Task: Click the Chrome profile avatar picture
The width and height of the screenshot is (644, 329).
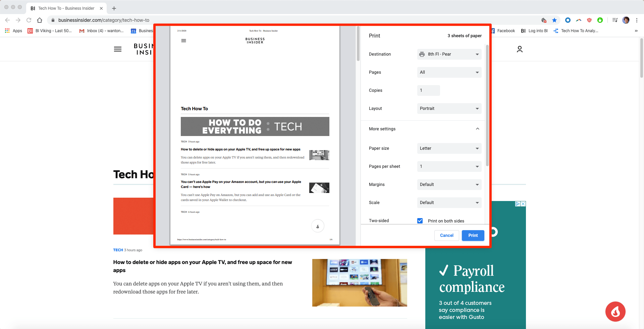Action: click(626, 20)
